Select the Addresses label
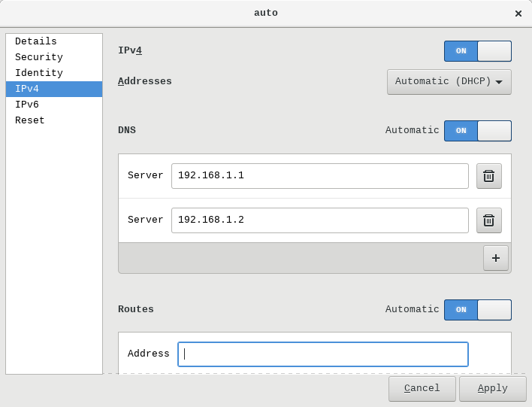The width and height of the screenshot is (532, 407). click(145, 81)
